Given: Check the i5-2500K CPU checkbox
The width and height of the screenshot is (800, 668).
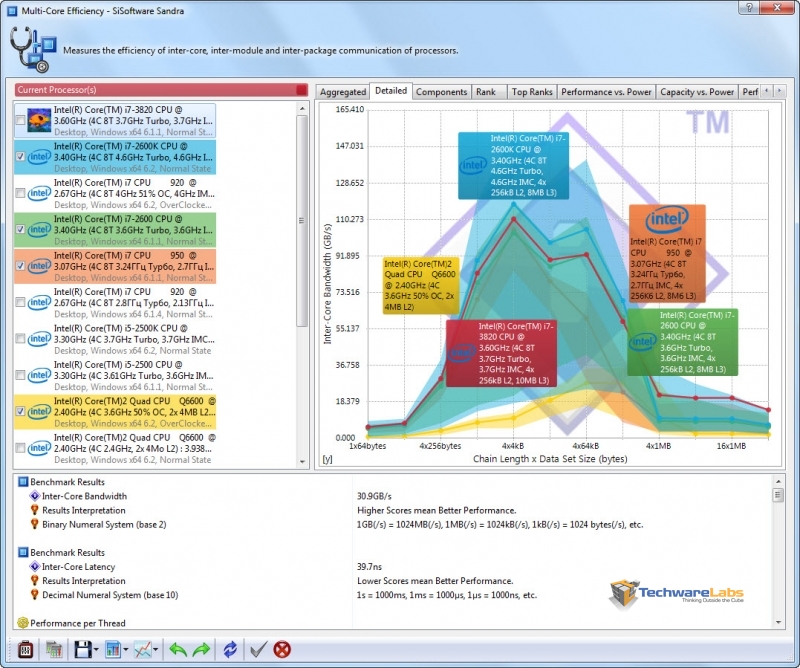Looking at the screenshot, I should coord(20,339).
